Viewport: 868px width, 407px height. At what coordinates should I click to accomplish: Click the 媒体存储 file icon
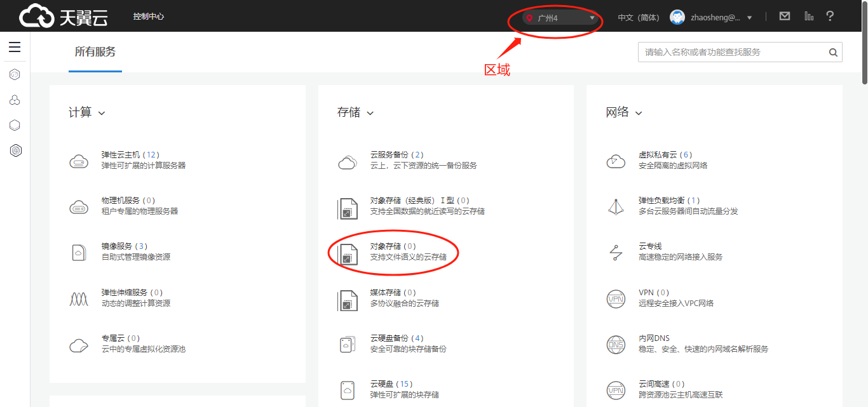(x=348, y=300)
